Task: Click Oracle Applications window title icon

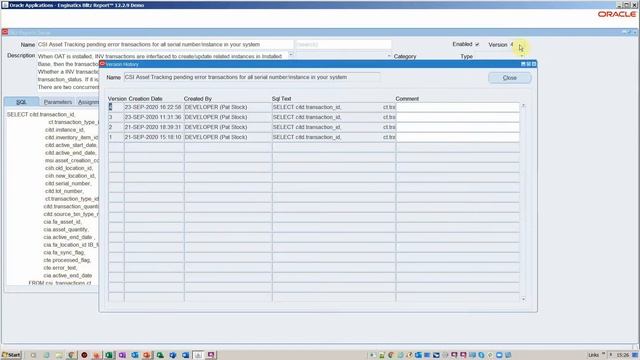Action: pos(4,5)
